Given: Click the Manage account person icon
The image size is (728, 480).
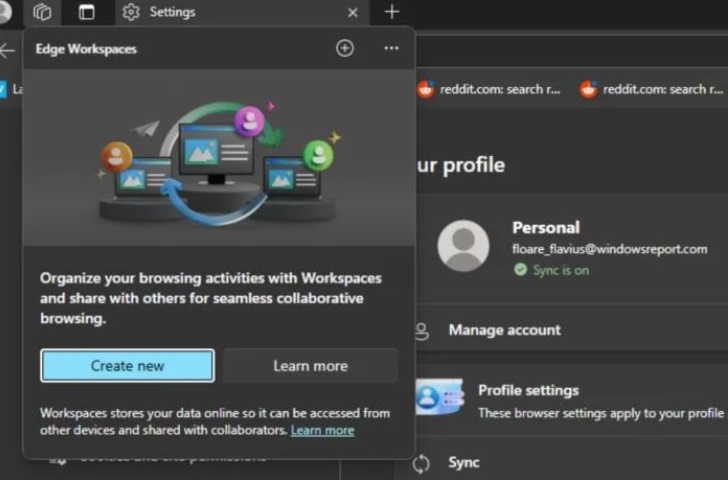Looking at the screenshot, I should point(422,331).
